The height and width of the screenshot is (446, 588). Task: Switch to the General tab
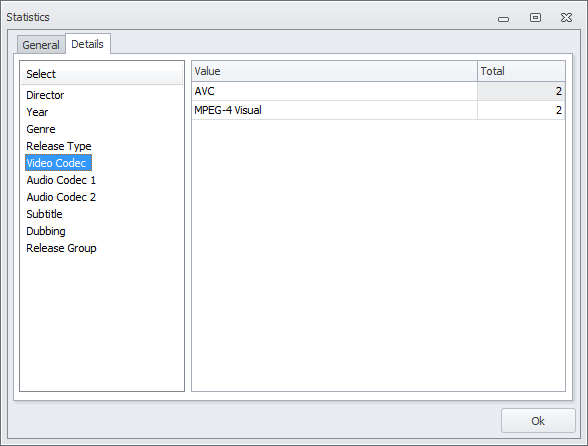[41, 45]
